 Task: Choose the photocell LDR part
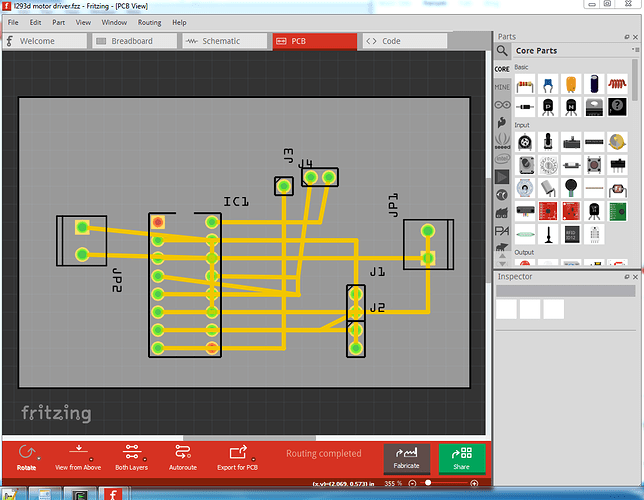[617, 189]
